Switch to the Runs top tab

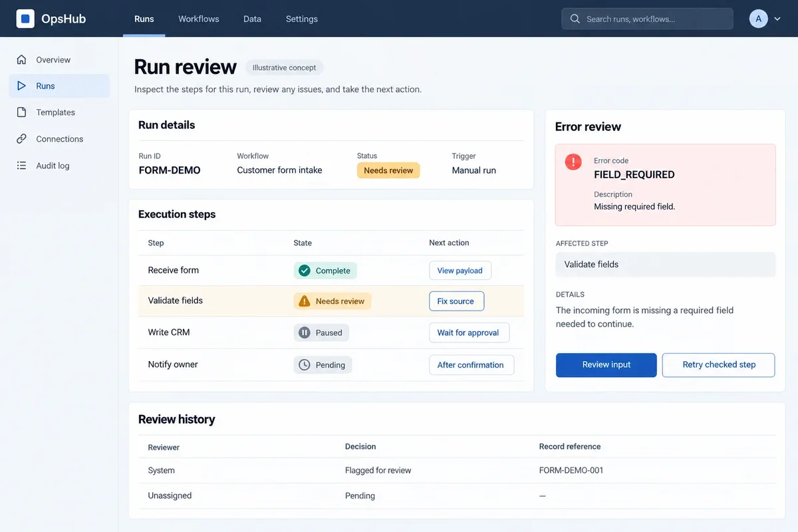point(144,19)
